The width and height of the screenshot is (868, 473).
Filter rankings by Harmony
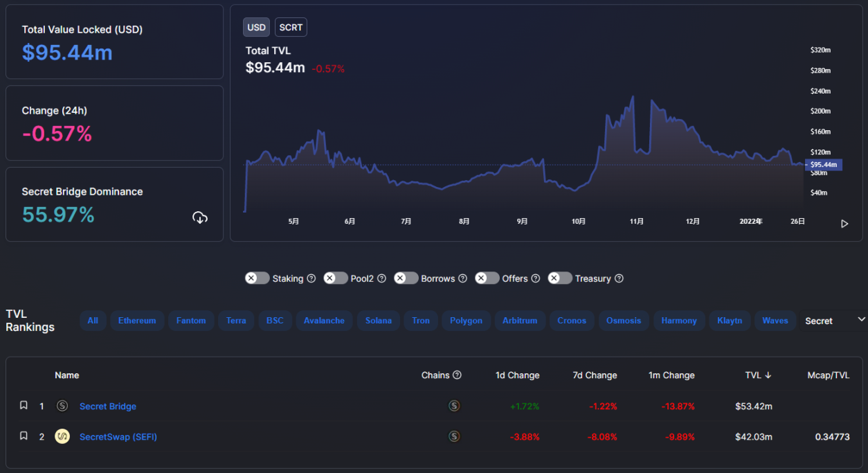click(x=679, y=321)
